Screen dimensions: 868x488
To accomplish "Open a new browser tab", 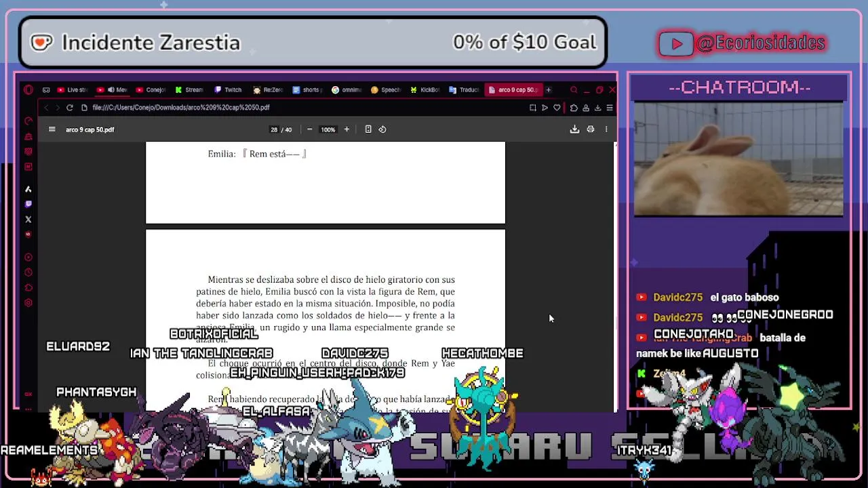I will [x=549, y=89].
